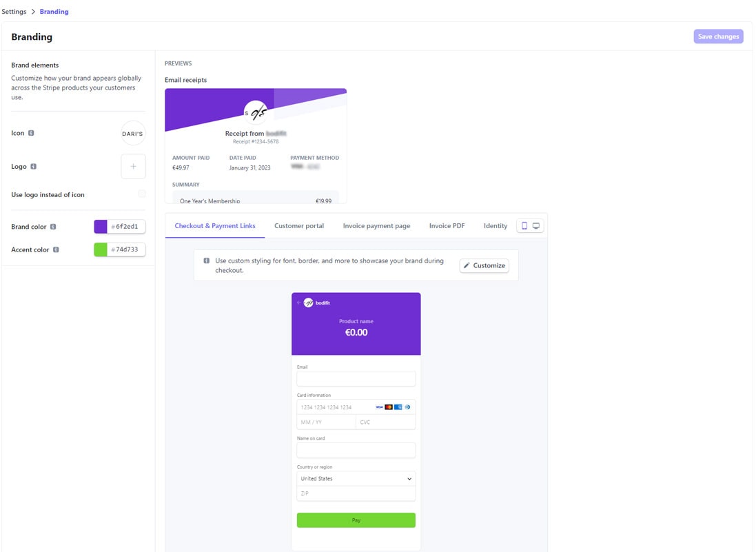
Task: Click the info icon beside Brand color
Action: click(53, 227)
